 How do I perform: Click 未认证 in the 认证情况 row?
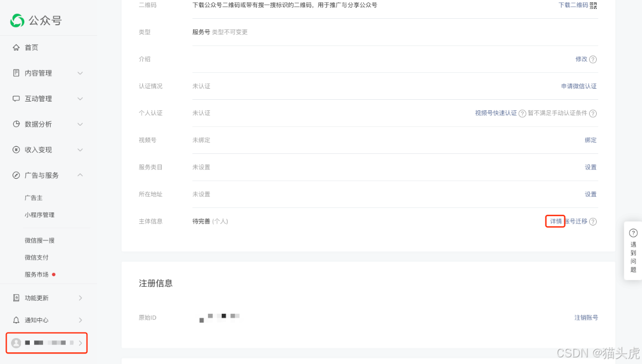coord(201,87)
